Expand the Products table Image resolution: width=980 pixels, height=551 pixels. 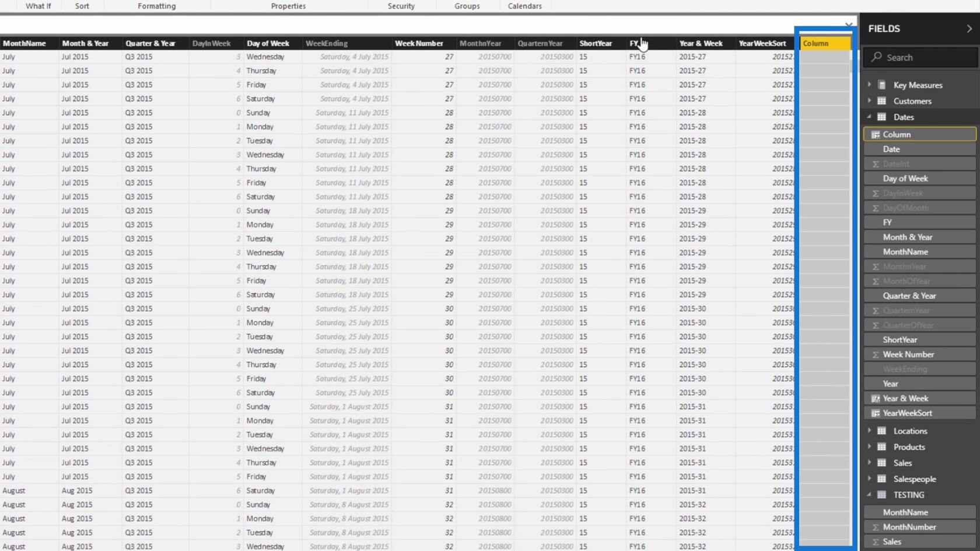point(869,447)
